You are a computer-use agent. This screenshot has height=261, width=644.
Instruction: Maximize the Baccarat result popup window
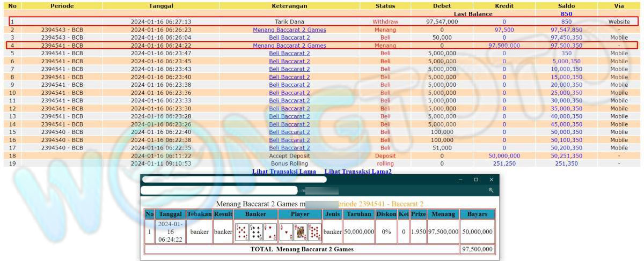pyautogui.click(x=475, y=180)
